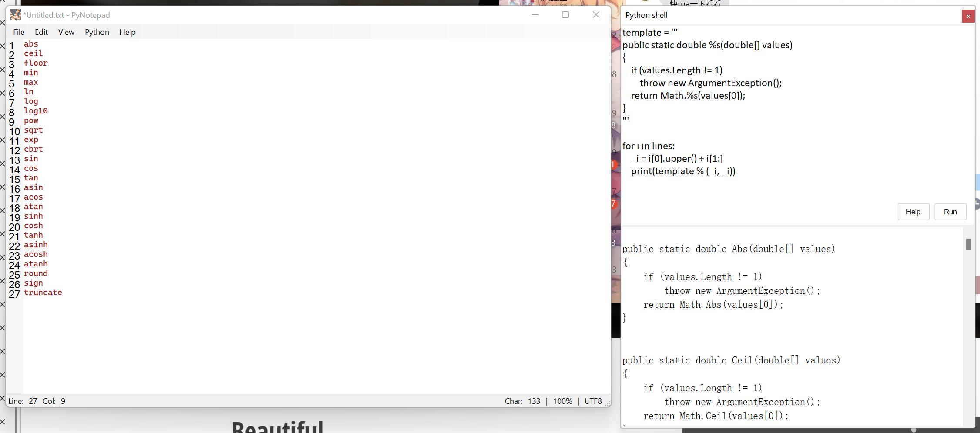
Task: Click 'public static double Ceil' output line
Action: 731,360
